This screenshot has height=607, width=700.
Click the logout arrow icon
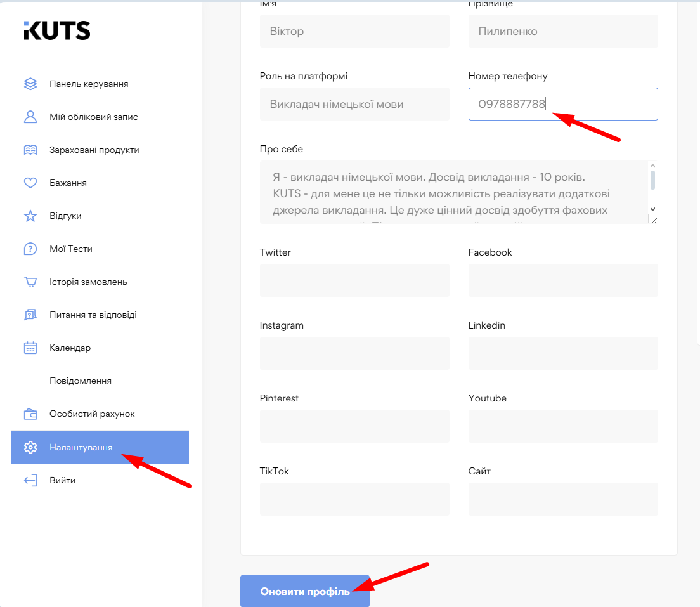[x=30, y=480]
